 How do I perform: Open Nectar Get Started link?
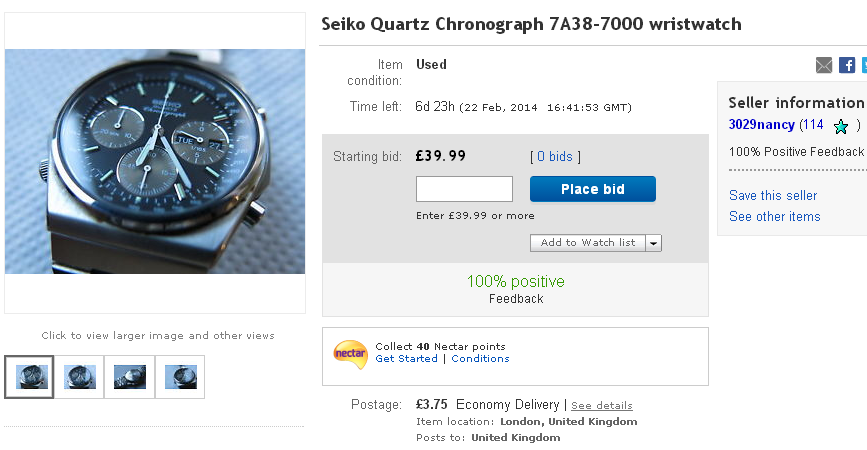point(406,359)
